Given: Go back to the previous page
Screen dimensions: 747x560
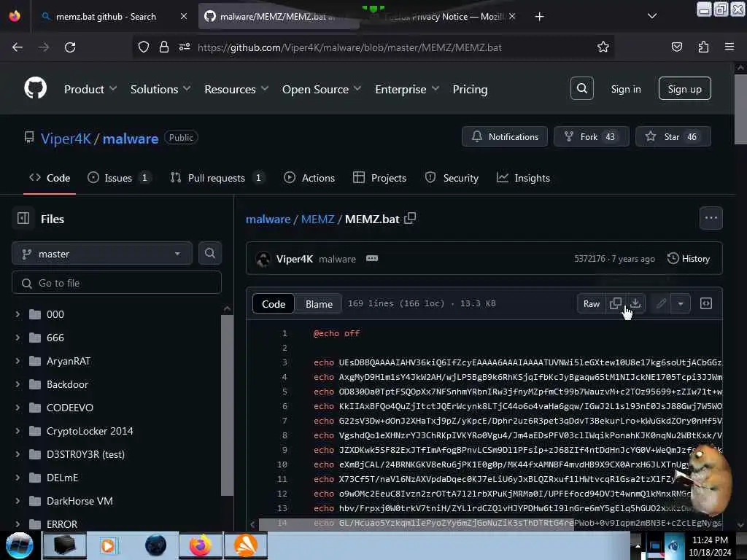Looking at the screenshot, I should (18, 47).
